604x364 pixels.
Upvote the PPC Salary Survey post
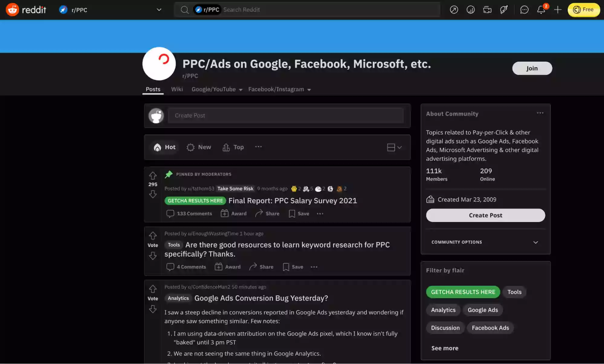point(153,176)
